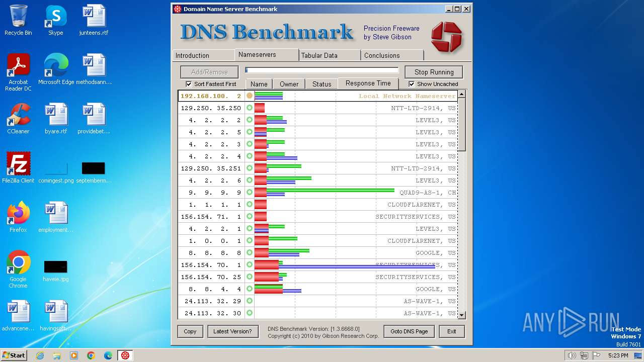644x362 pixels.
Task: Select the Response Time view tab
Action: 368,83
